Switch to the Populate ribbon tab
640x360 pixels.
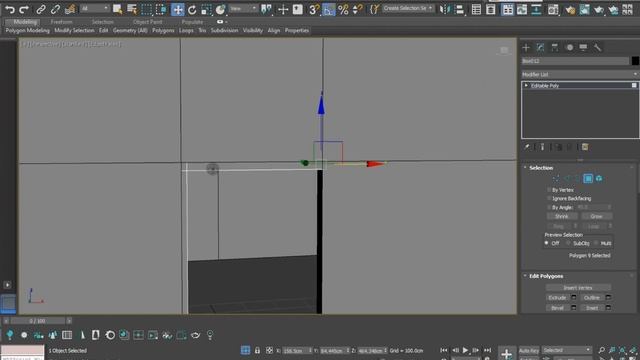coord(192,22)
